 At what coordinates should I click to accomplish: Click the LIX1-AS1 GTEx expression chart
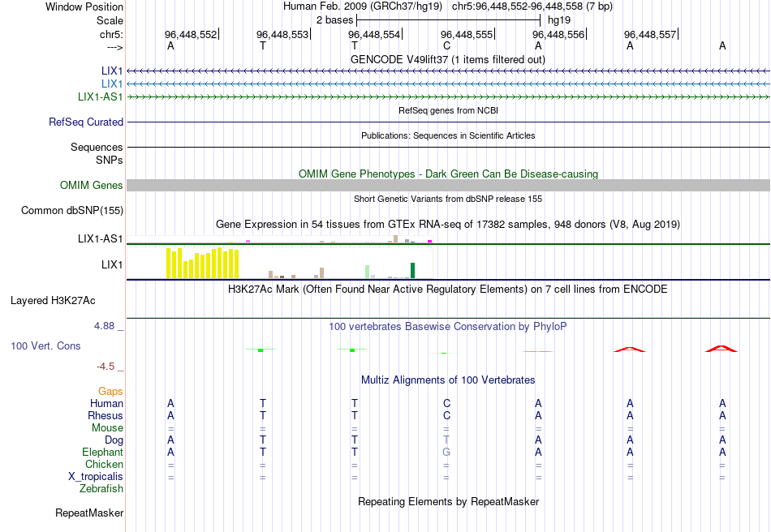tap(280, 240)
